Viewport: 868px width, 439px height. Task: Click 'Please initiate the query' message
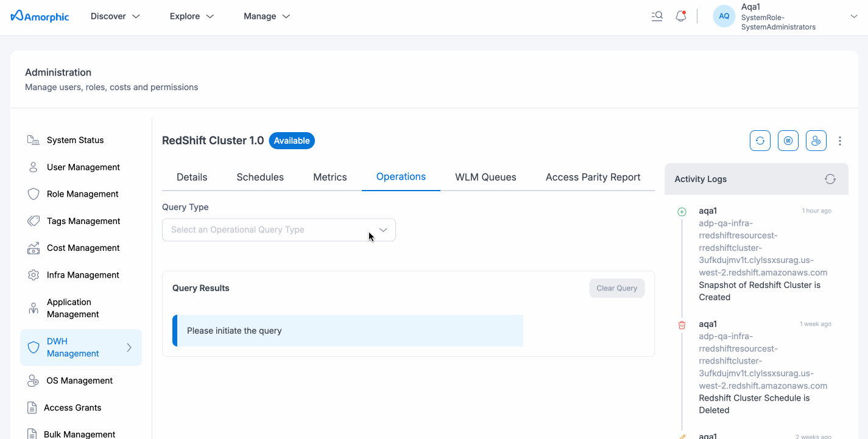[x=235, y=331]
